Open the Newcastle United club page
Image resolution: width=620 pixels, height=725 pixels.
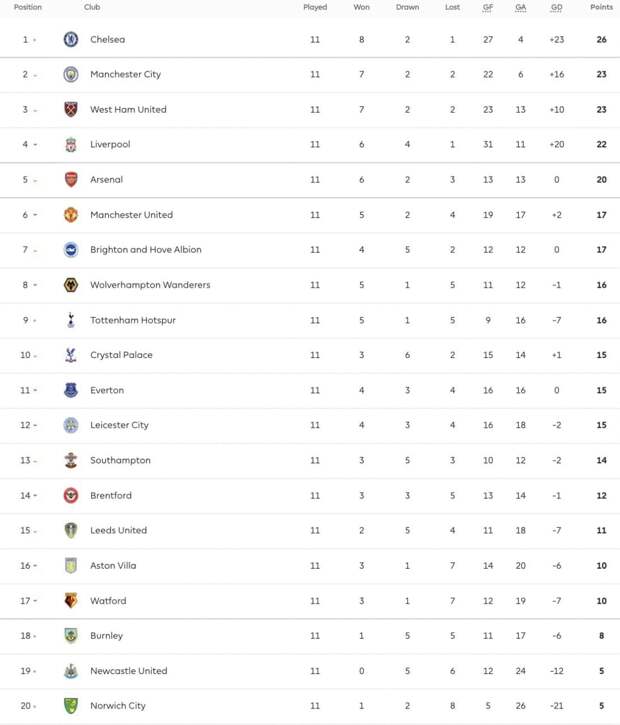pos(129,670)
